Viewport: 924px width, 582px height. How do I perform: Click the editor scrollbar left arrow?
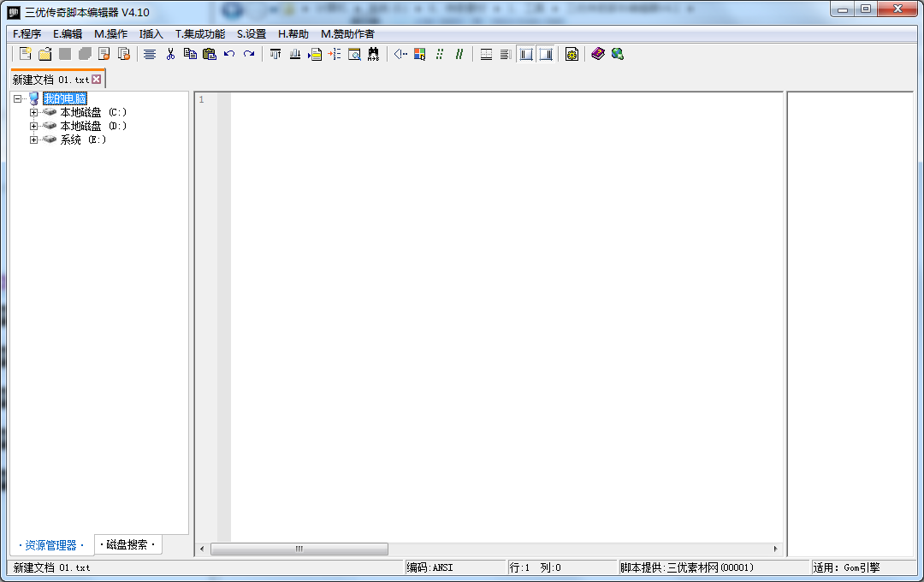(x=202, y=549)
